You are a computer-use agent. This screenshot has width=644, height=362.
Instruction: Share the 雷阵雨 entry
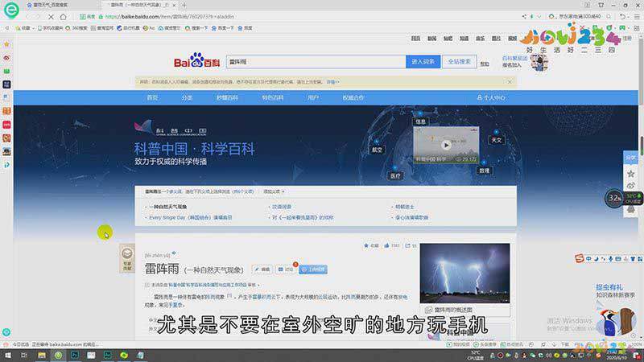coord(411,245)
